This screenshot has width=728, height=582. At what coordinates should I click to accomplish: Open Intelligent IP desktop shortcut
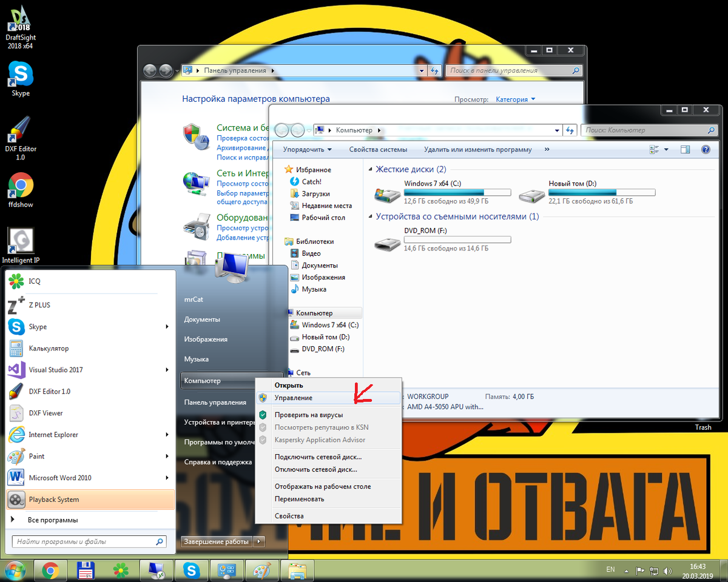coord(21,246)
